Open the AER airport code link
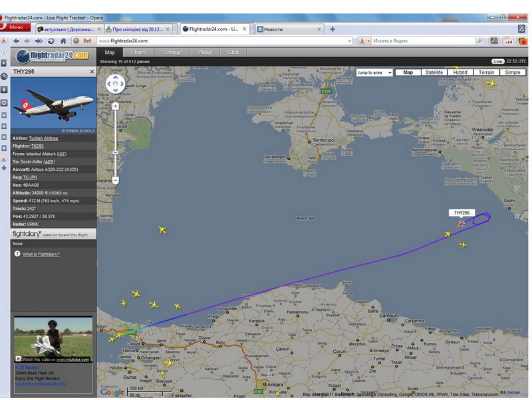 [49, 161]
